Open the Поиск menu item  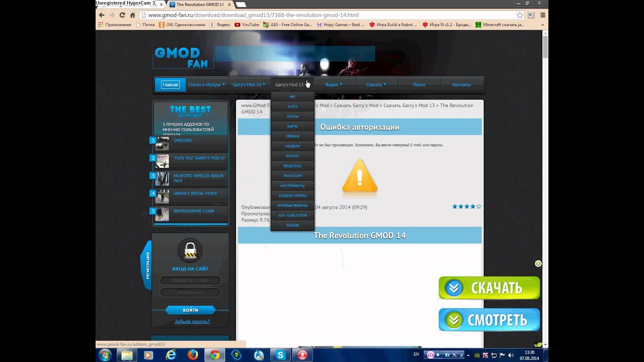click(x=419, y=84)
